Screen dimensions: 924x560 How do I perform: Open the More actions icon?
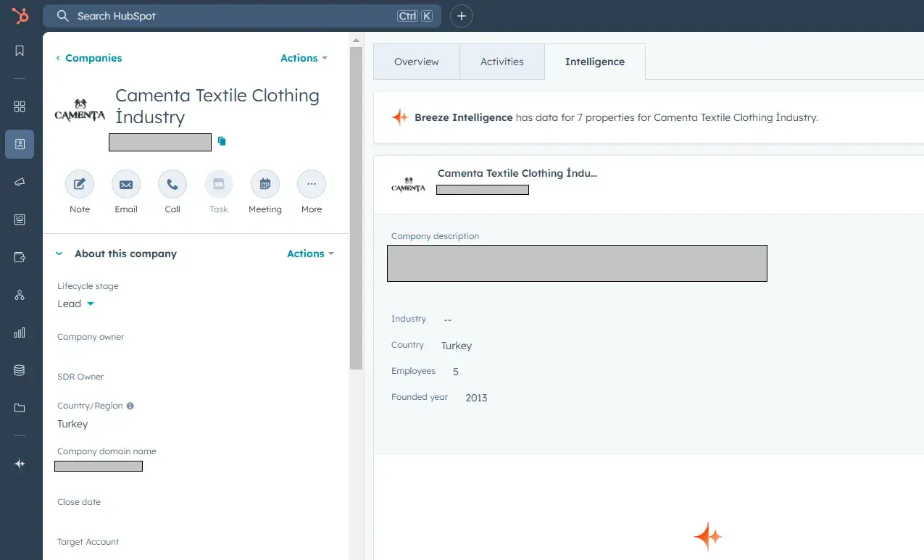click(311, 184)
